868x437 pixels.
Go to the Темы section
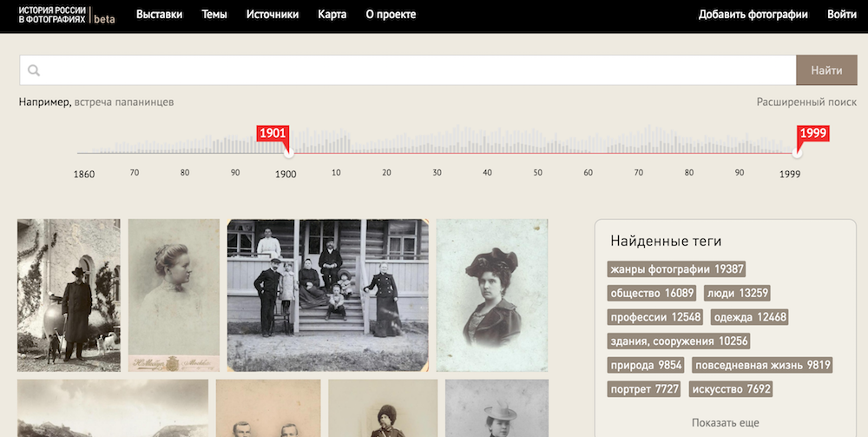point(214,15)
